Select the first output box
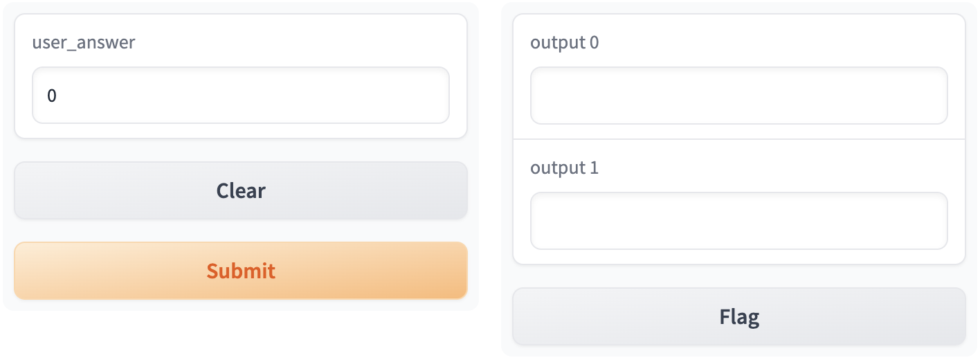 tap(738, 96)
